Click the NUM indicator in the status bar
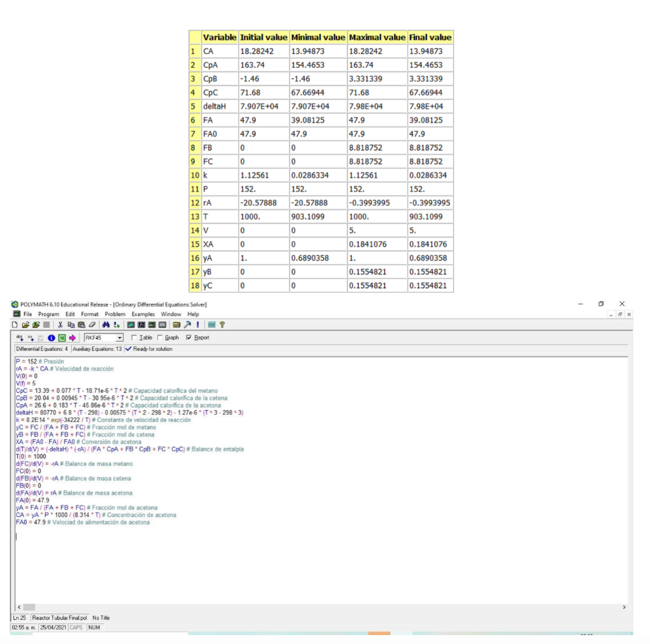The height and width of the screenshot is (644, 650). pyautogui.click(x=94, y=628)
